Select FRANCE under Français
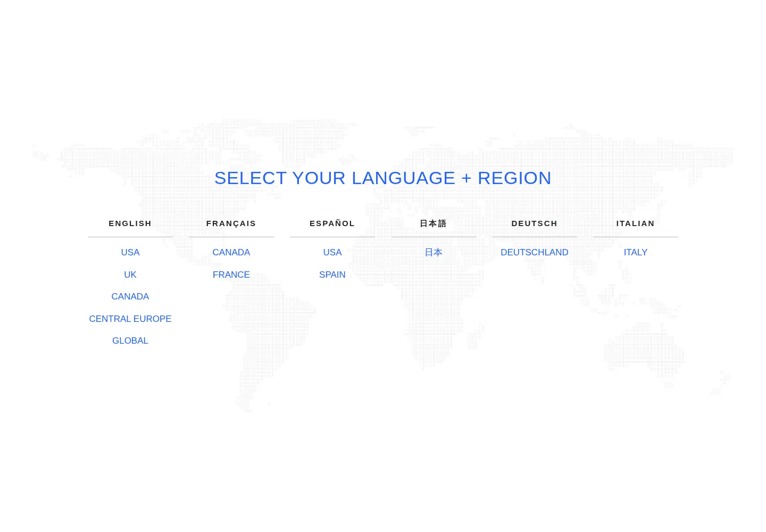 click(x=231, y=275)
